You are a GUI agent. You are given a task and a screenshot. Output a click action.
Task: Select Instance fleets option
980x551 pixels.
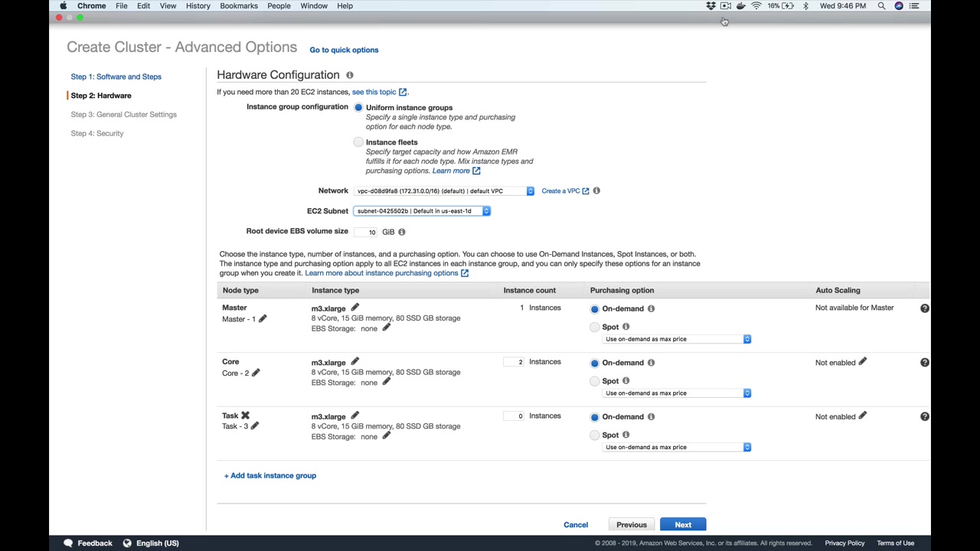pyautogui.click(x=358, y=142)
